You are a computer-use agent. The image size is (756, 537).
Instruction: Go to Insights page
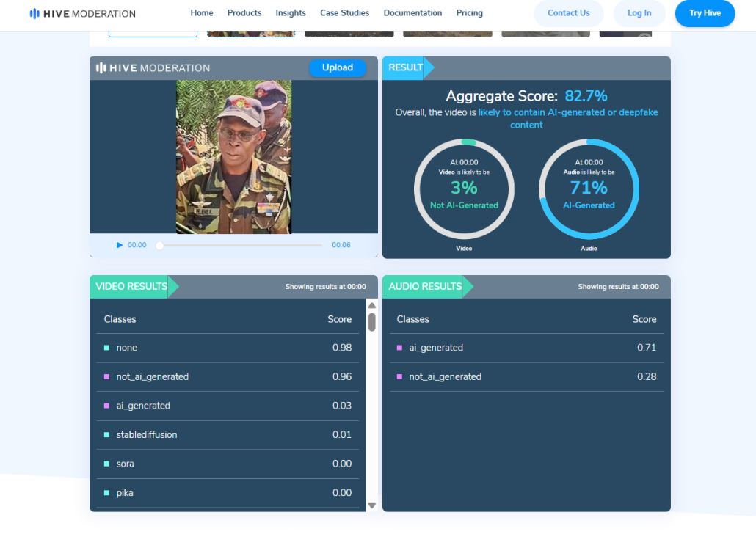pyautogui.click(x=291, y=13)
